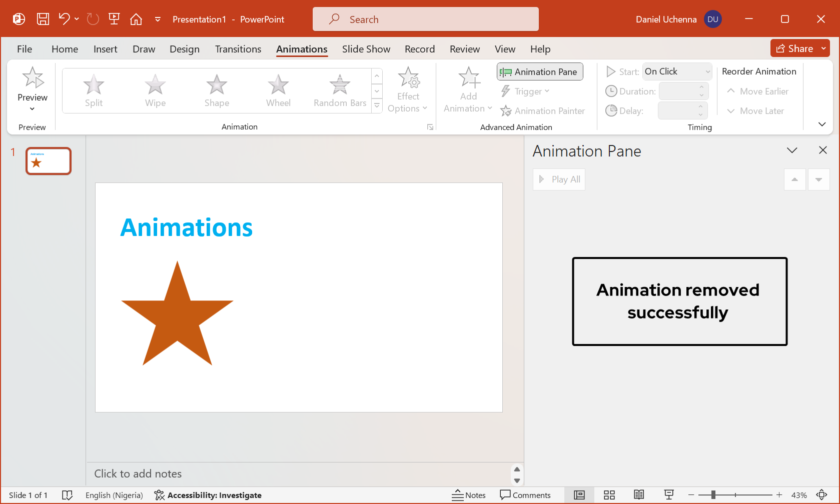Image resolution: width=840 pixels, height=504 pixels.
Task: Run the Accessibility Investigate checker
Action: pyautogui.click(x=209, y=495)
